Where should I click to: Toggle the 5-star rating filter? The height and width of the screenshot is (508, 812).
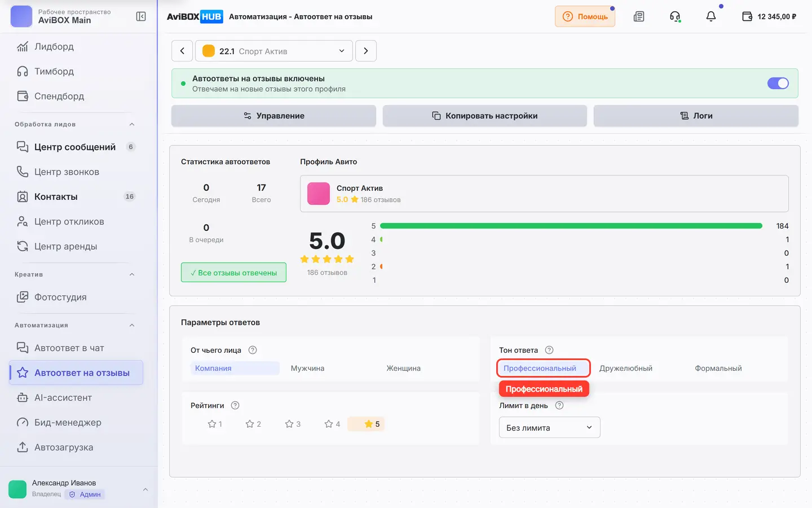pyautogui.click(x=367, y=424)
